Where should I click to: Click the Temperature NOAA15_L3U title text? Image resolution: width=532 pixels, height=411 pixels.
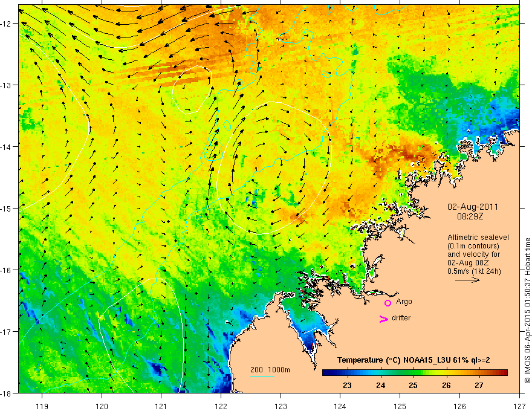pos(414,360)
